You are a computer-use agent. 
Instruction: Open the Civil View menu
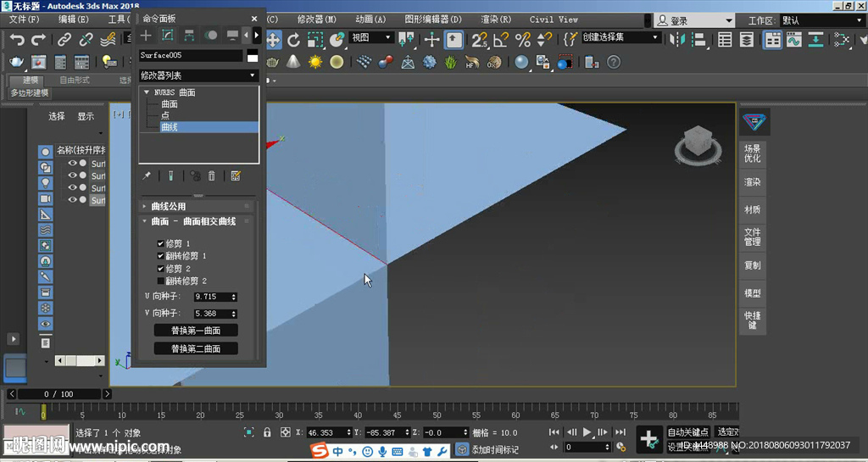[554, 19]
